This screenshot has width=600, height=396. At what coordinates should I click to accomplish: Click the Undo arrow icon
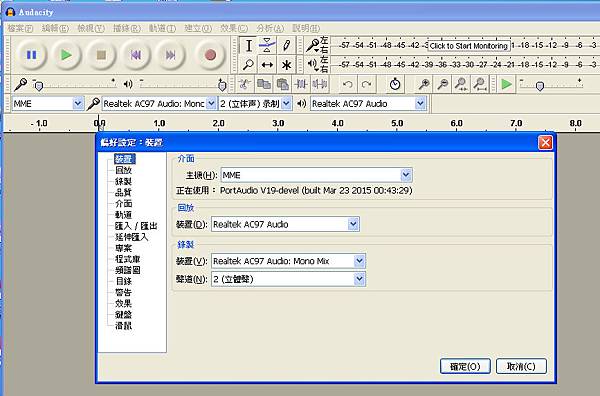click(348, 84)
